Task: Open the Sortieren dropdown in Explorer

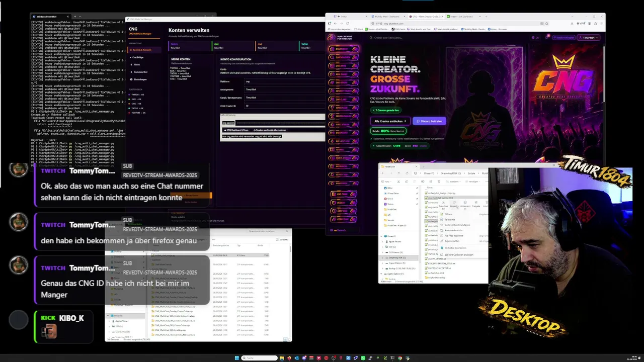Action: point(454,182)
